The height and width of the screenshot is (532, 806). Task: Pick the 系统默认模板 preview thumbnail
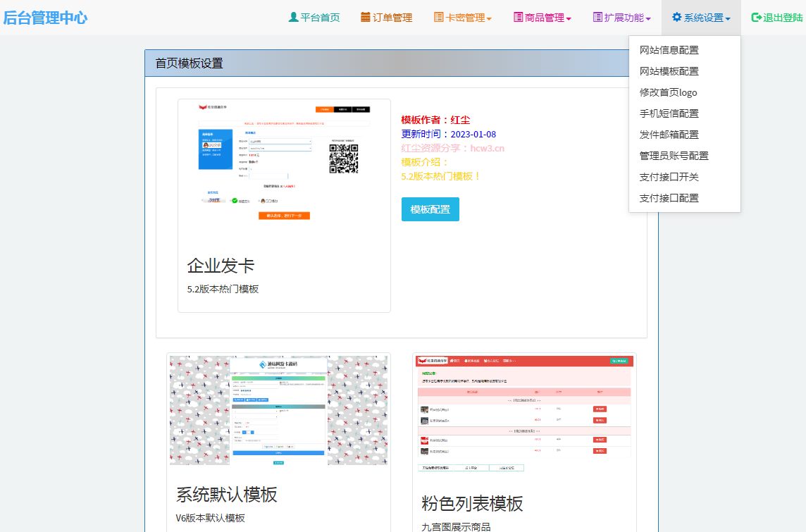(x=278, y=410)
